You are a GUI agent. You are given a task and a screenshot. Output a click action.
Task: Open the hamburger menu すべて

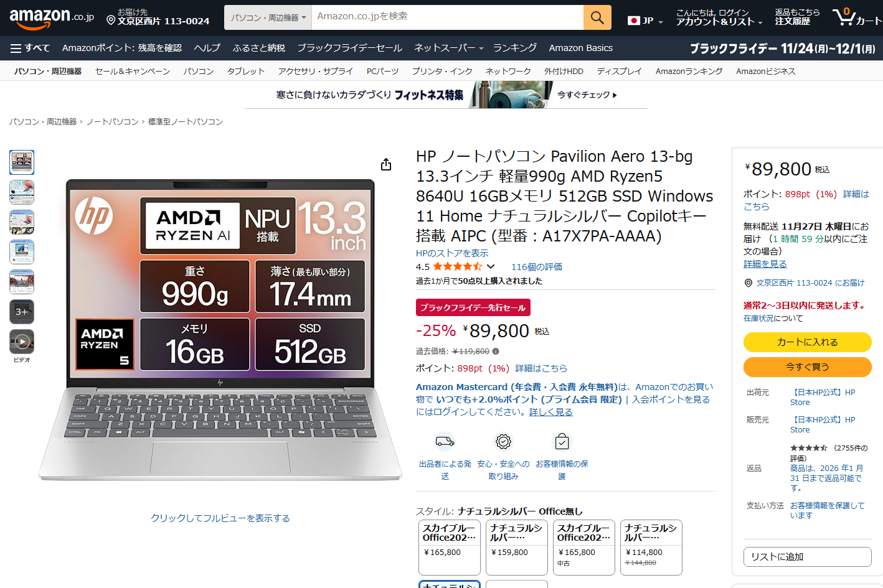(x=30, y=48)
